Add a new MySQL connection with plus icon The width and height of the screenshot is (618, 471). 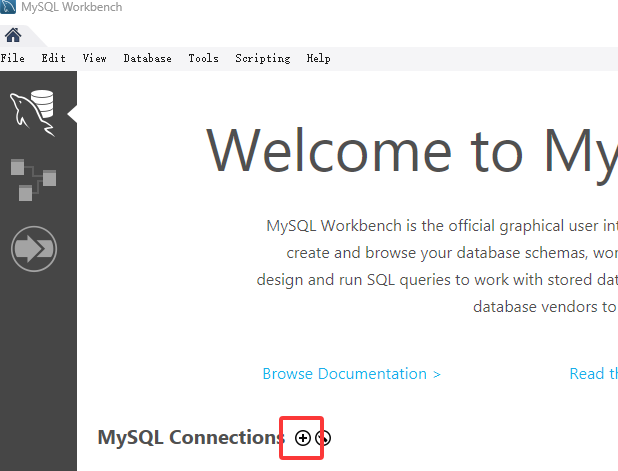(x=303, y=438)
